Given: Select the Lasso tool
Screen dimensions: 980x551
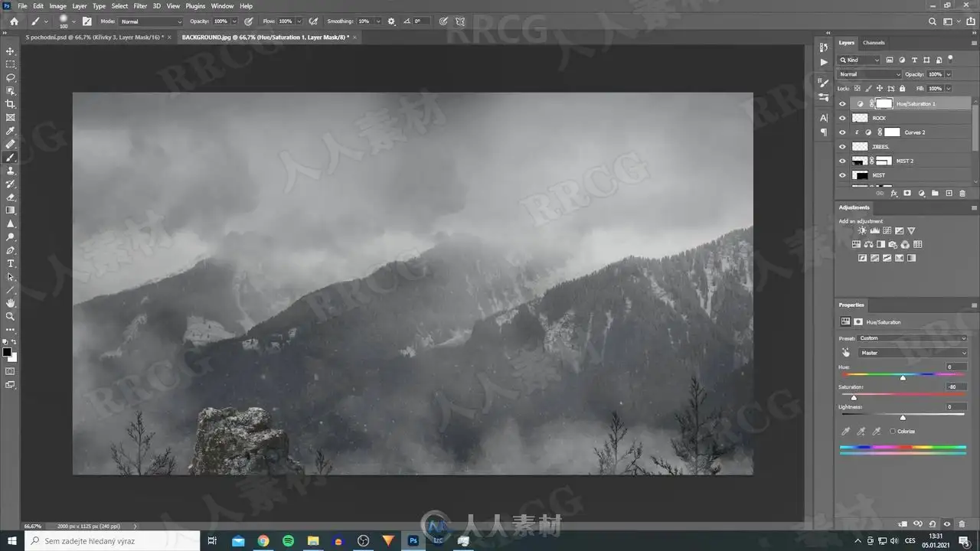Looking at the screenshot, I should [x=11, y=77].
